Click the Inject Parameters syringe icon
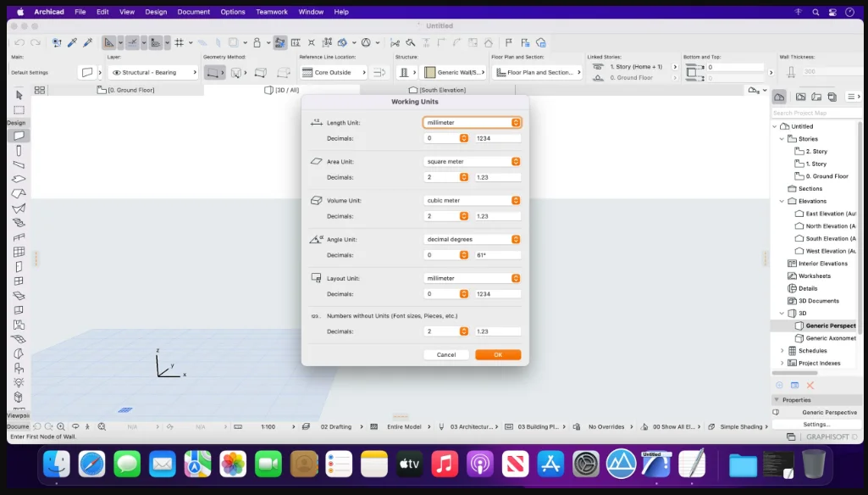This screenshot has width=868, height=495. [87, 42]
